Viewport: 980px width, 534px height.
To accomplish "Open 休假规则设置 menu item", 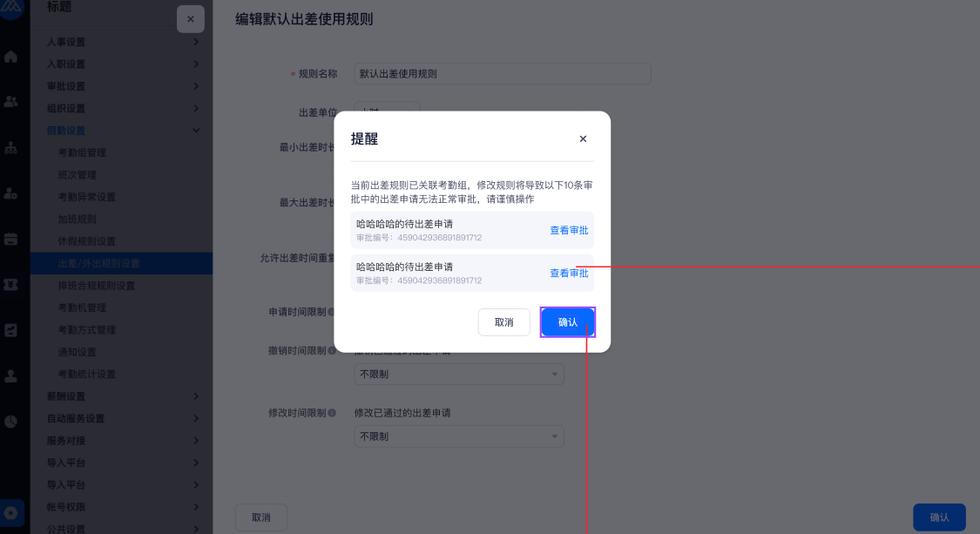I will pyautogui.click(x=87, y=241).
